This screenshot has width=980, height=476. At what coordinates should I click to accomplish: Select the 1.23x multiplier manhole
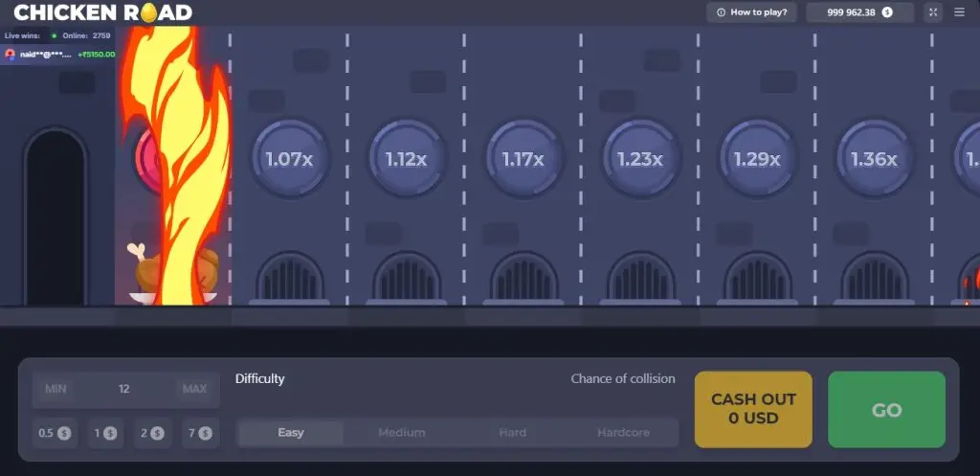[640, 159]
